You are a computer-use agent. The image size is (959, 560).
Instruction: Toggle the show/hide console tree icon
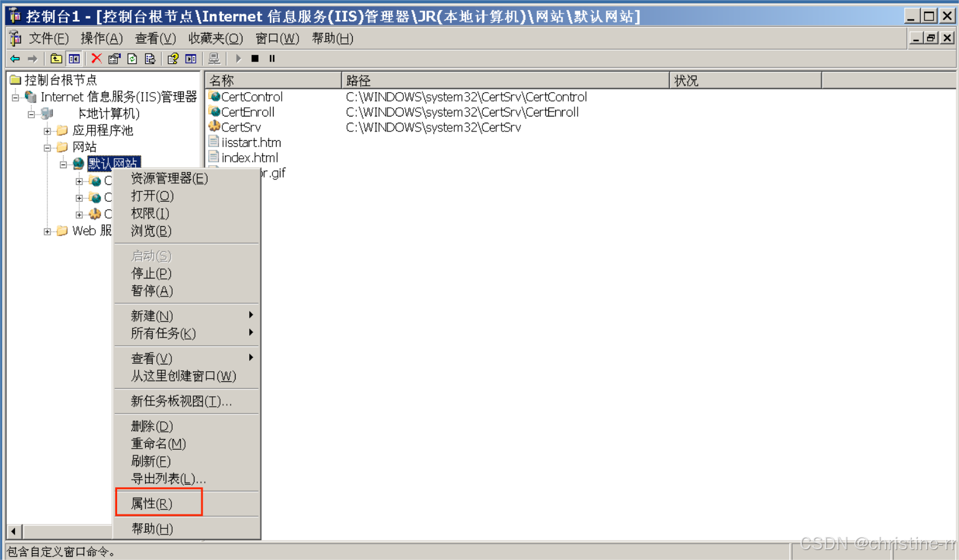[x=74, y=59]
